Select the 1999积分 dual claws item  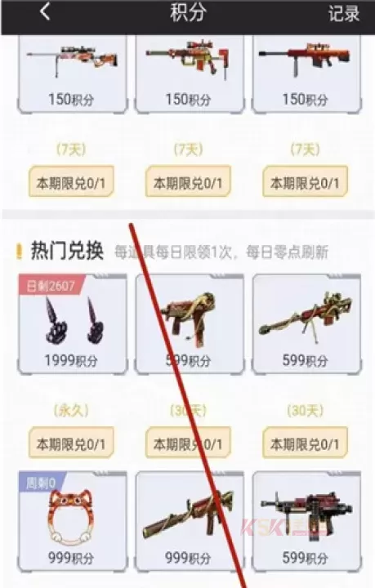pyautogui.click(x=73, y=324)
